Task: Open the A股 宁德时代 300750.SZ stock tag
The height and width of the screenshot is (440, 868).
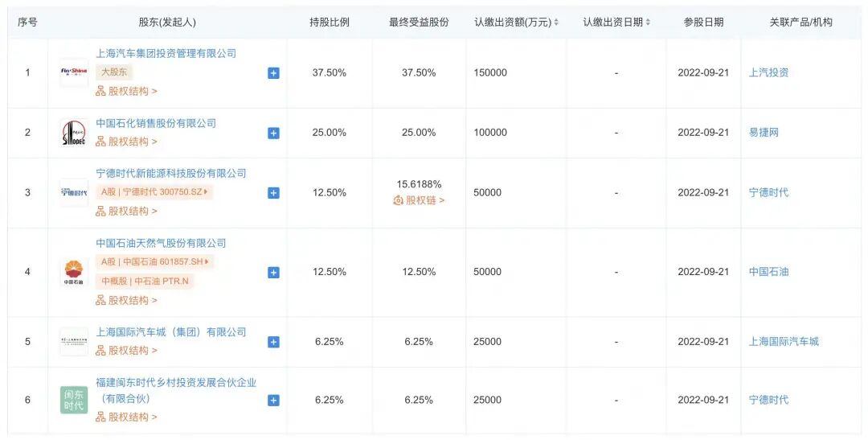Action: (154, 191)
